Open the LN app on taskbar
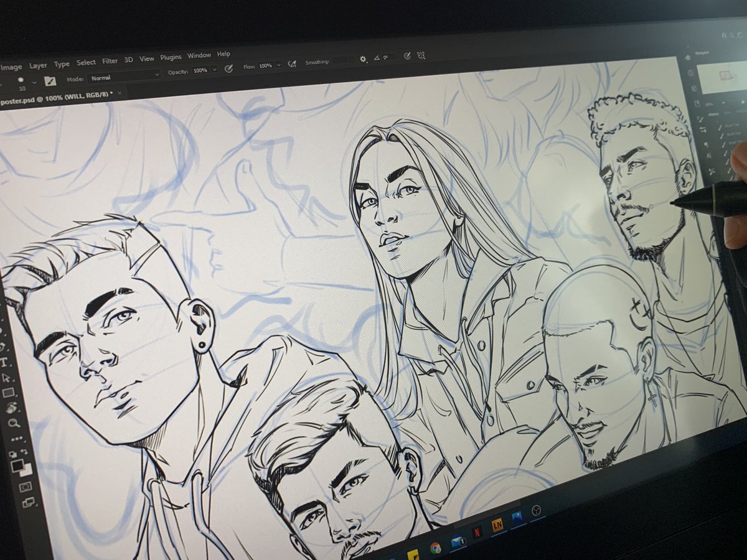The width and height of the screenshot is (747, 560). point(497,525)
